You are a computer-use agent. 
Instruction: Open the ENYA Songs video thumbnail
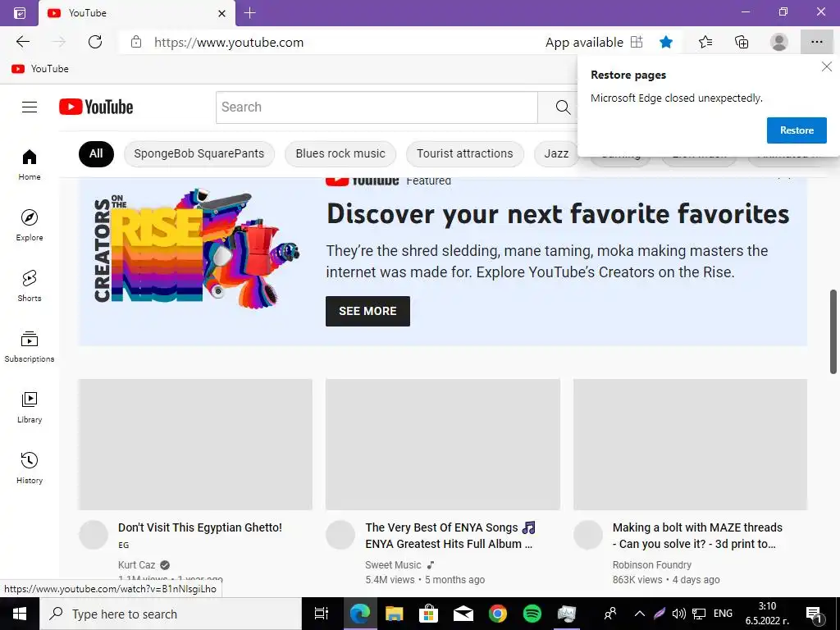pos(442,444)
